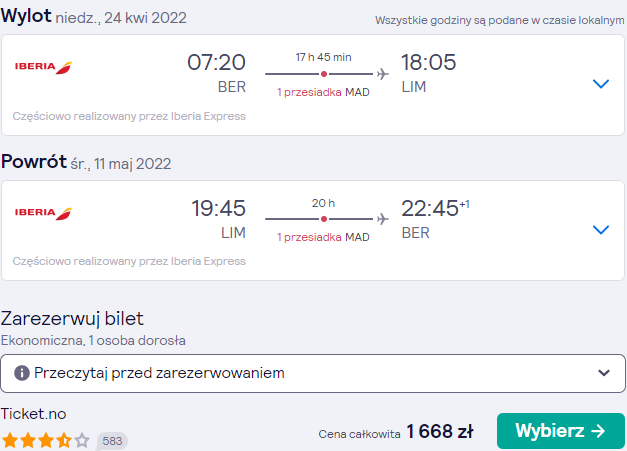The width and height of the screenshot is (627, 451).
Task: Click the arrow on the Wybierz button
Action: [598, 431]
